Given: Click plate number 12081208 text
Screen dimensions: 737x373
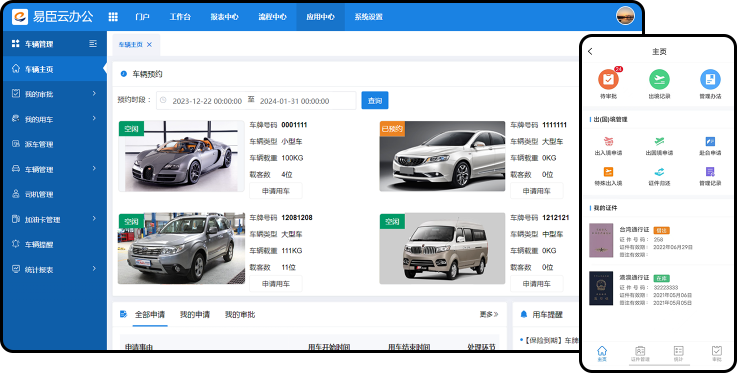Looking at the screenshot, I should (x=297, y=218).
